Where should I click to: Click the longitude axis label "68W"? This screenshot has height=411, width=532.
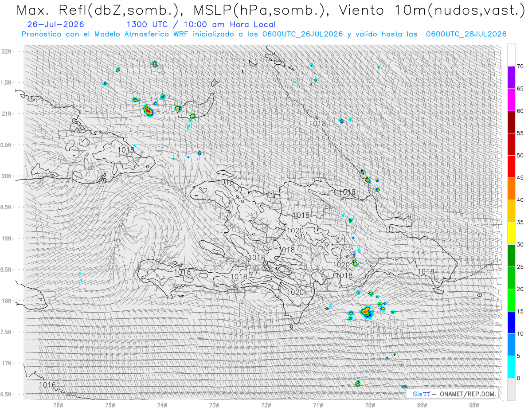point(474,404)
